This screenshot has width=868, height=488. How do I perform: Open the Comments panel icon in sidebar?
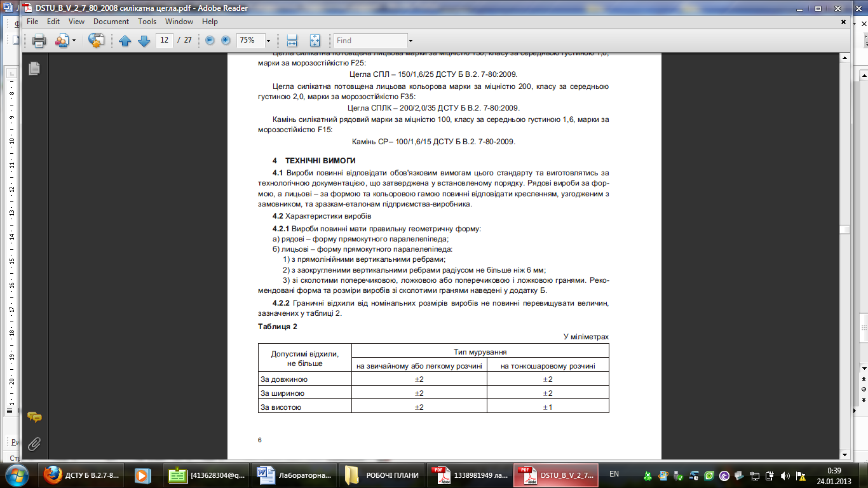[34, 417]
